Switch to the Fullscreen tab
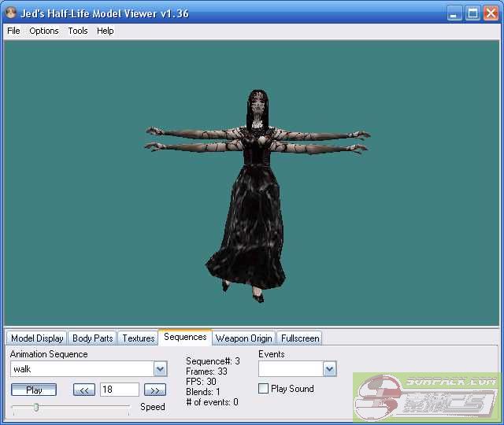 [x=300, y=338]
